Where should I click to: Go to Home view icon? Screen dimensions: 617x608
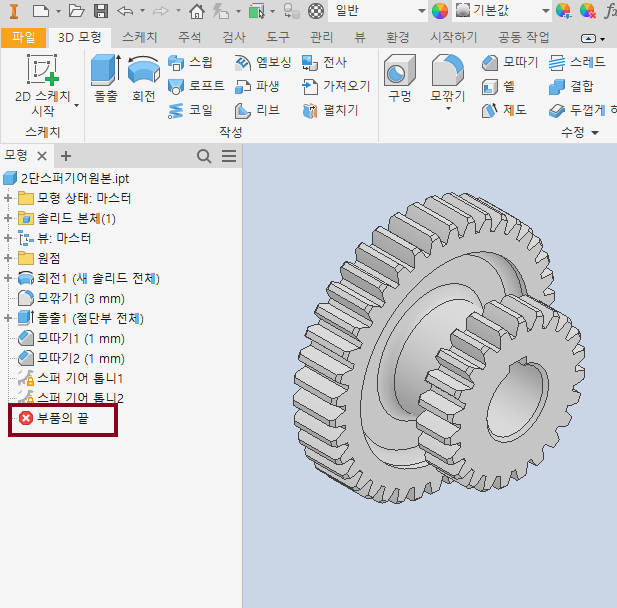coord(197,11)
